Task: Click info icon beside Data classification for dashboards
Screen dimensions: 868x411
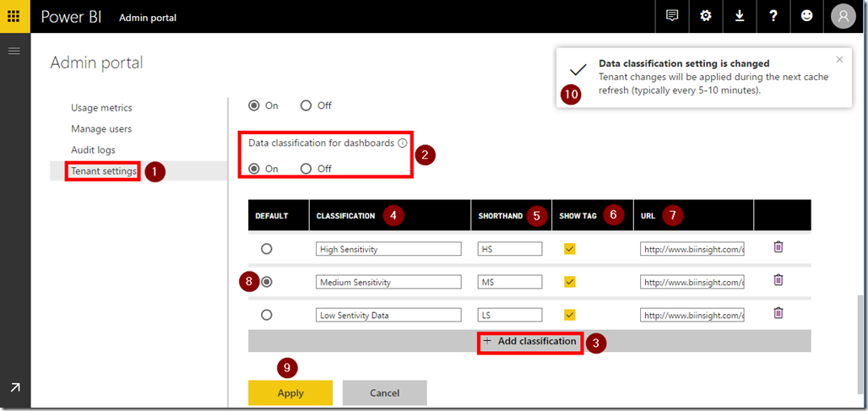Action: pos(403,143)
